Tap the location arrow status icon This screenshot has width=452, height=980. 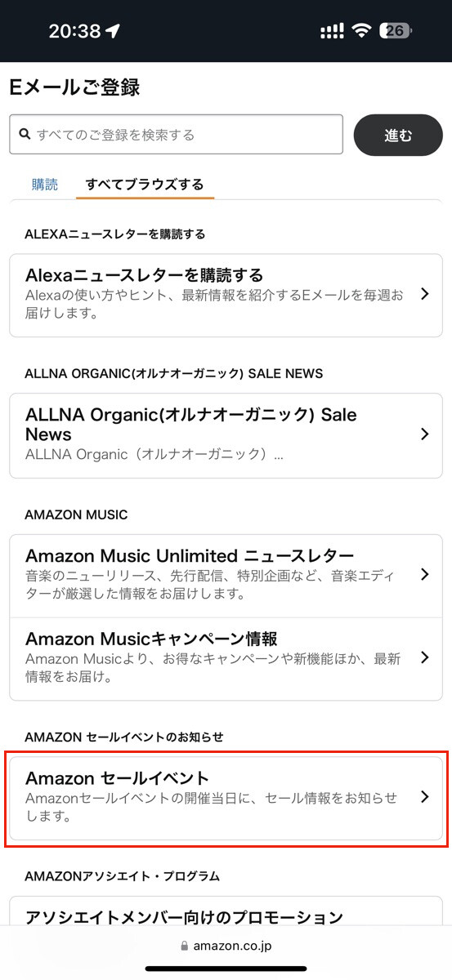coord(113,31)
